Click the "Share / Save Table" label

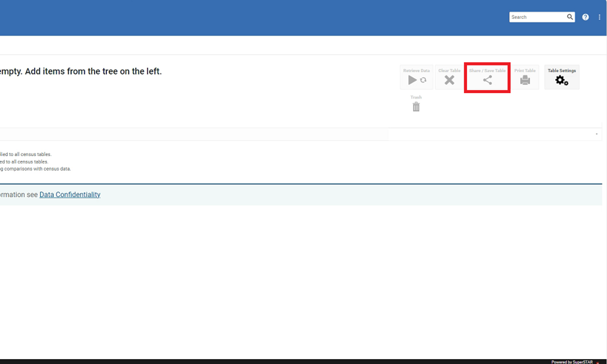click(x=487, y=71)
